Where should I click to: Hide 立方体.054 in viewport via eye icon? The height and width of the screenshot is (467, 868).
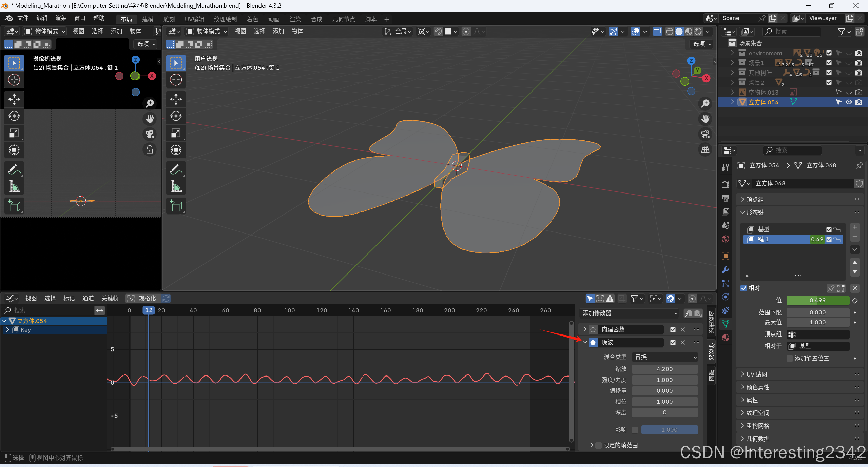tap(849, 102)
